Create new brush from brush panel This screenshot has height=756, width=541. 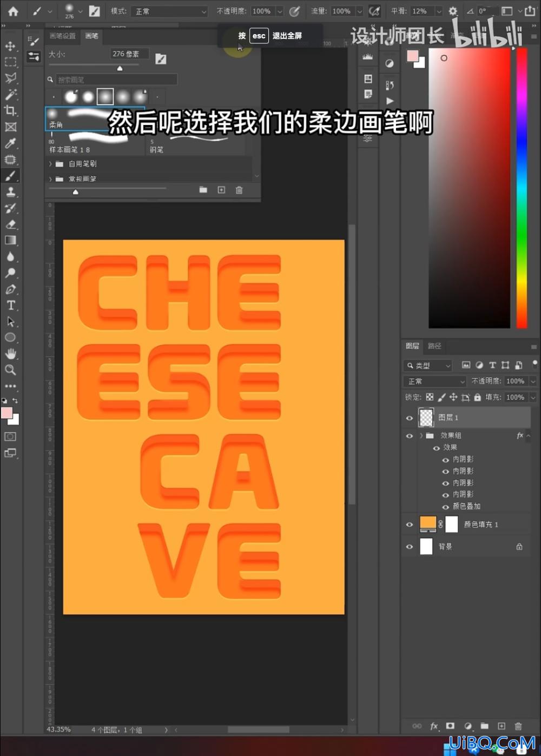221,190
